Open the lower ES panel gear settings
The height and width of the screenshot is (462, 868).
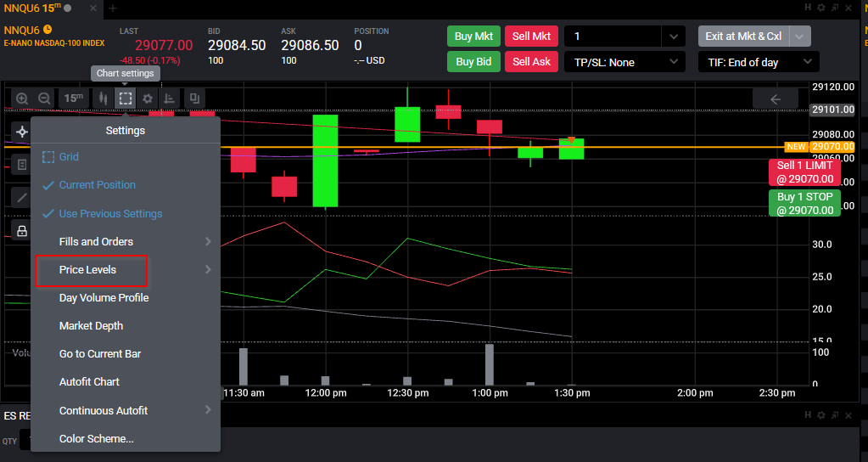pyautogui.click(x=821, y=414)
